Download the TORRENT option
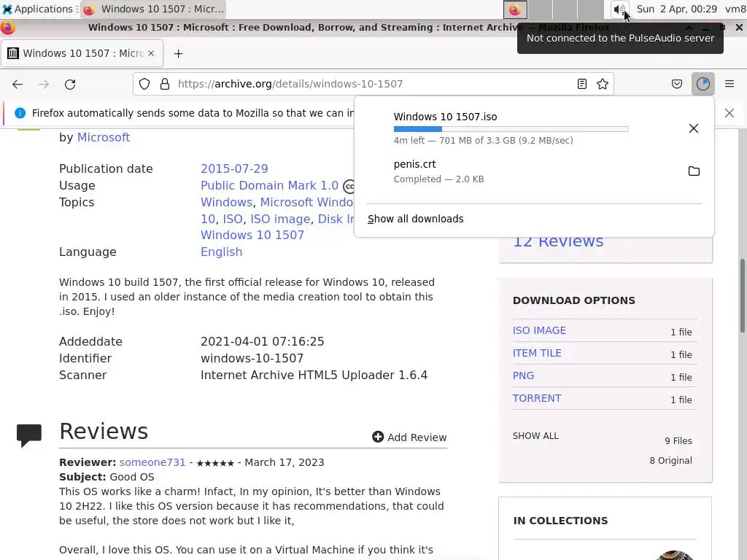Viewport: 747px width, 560px height. tap(536, 398)
